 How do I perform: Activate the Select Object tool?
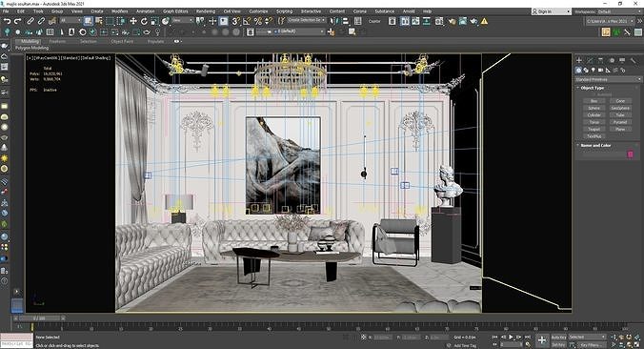coord(89,21)
